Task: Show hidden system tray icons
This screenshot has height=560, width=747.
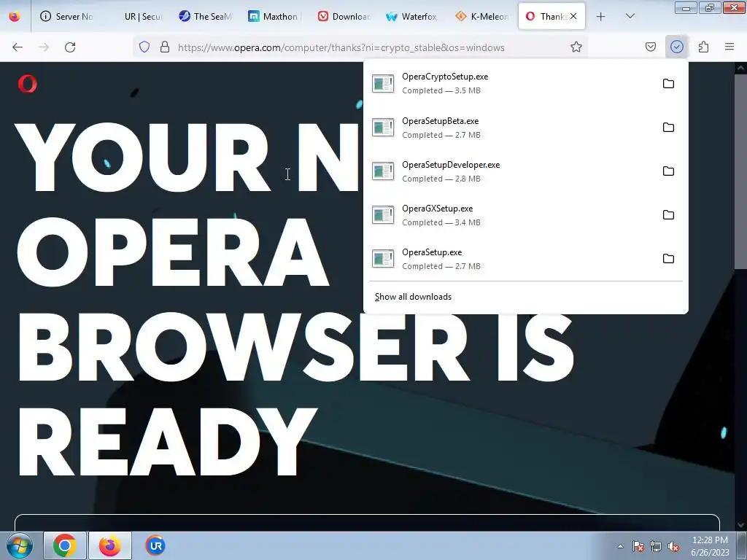Action: 620,546
